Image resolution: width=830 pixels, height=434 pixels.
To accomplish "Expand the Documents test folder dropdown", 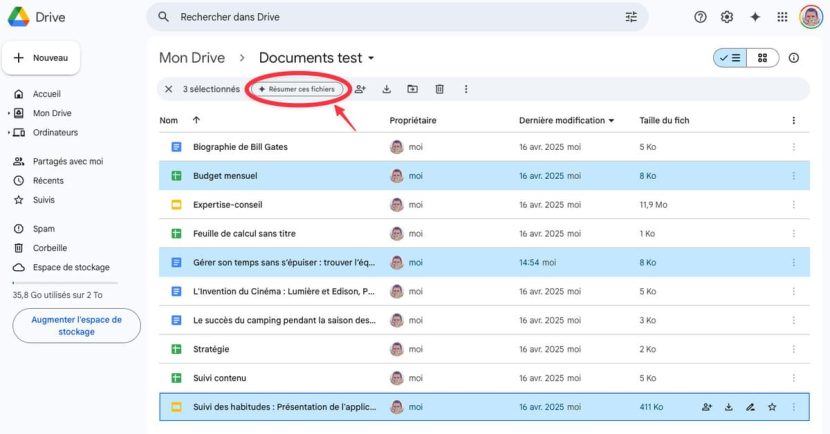I will 371,58.
